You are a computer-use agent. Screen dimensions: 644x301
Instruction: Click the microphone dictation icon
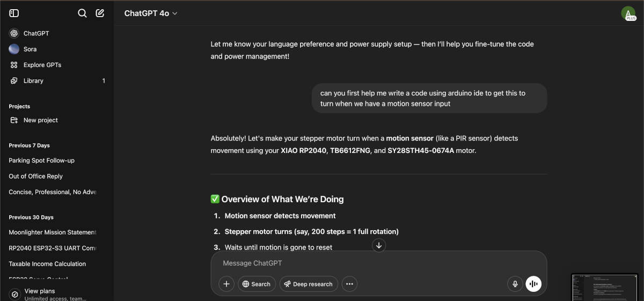click(515, 284)
